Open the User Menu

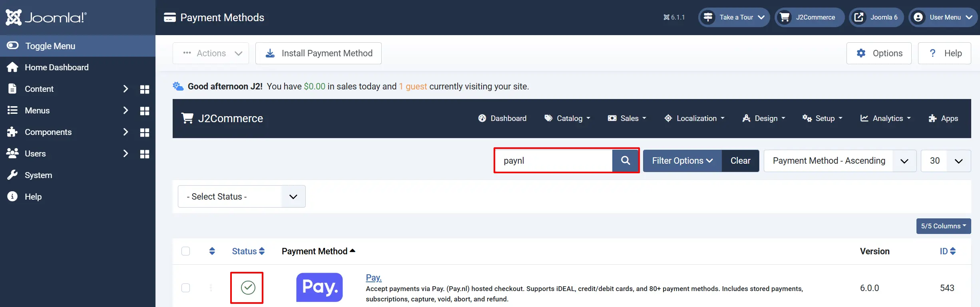[x=943, y=17]
